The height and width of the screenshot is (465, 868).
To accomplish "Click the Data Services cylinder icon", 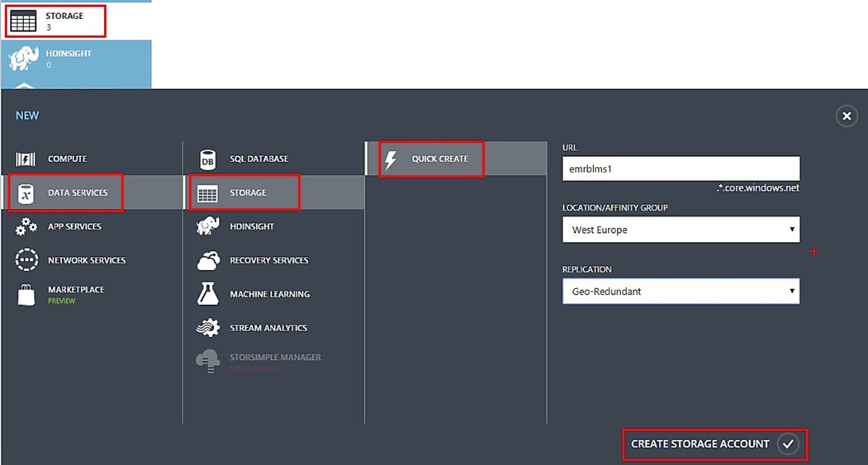I will pyautogui.click(x=26, y=193).
